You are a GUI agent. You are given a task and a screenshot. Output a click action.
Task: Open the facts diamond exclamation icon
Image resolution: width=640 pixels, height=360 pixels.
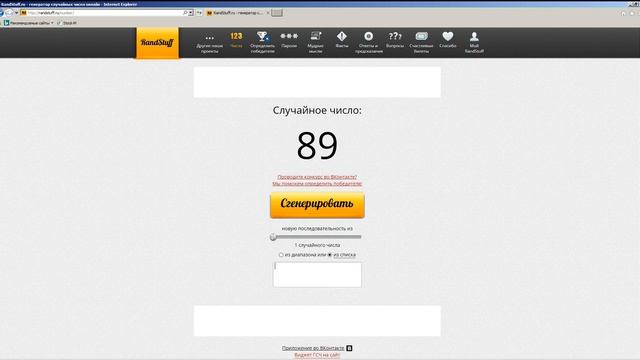342,36
